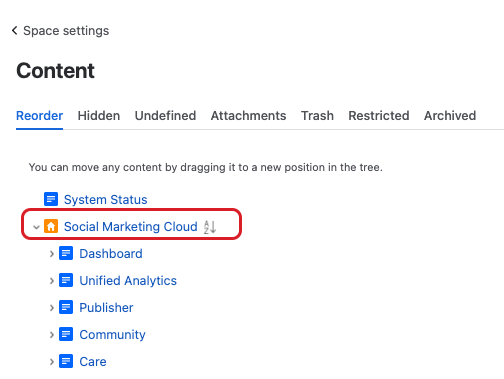Viewport: 504px width, 379px height.
Task: Click the Community page icon
Action: click(x=66, y=334)
